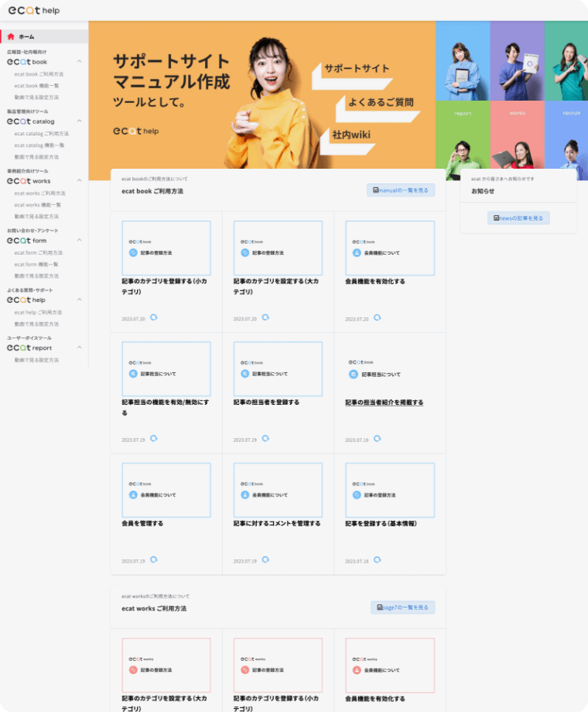
Task: Click underlined title 記事の担当者紹介を掲載する
Action: (x=384, y=402)
